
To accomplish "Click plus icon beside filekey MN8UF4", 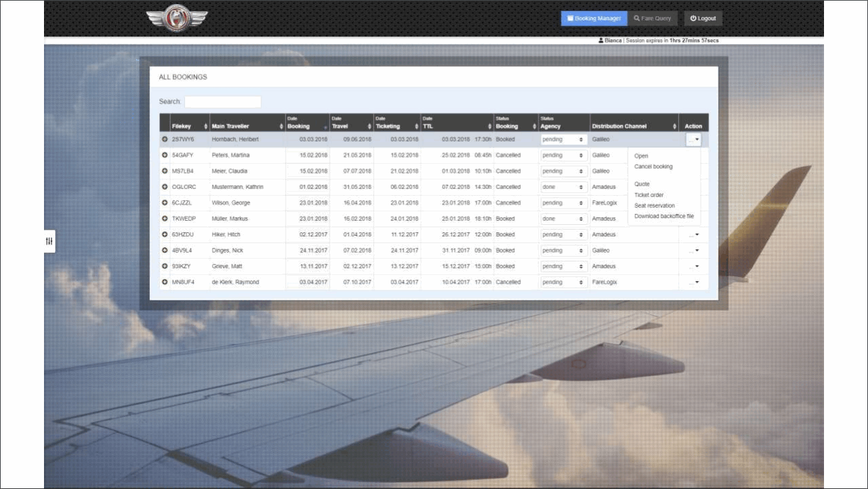I will pos(165,282).
